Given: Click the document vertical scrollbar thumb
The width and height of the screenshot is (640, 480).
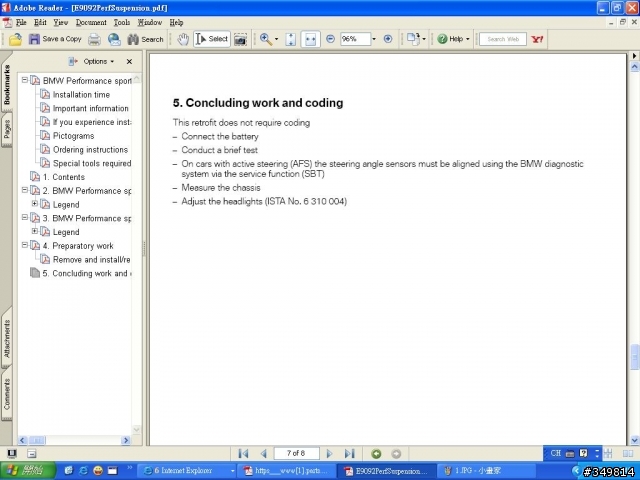Looking at the screenshot, I should [x=635, y=357].
